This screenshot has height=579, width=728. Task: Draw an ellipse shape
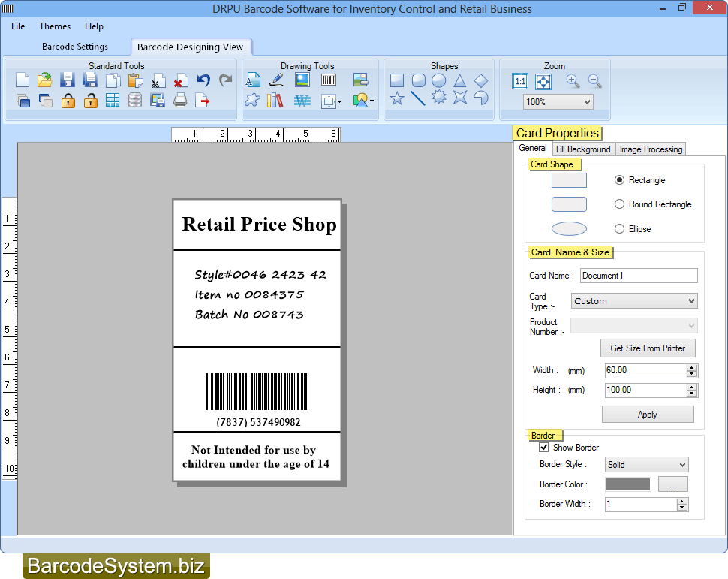tap(439, 80)
